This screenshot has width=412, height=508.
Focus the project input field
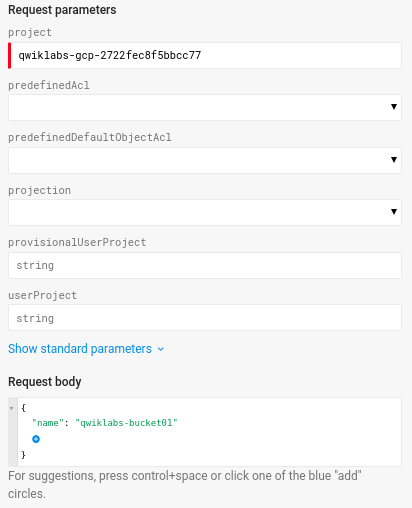pyautogui.click(x=205, y=55)
